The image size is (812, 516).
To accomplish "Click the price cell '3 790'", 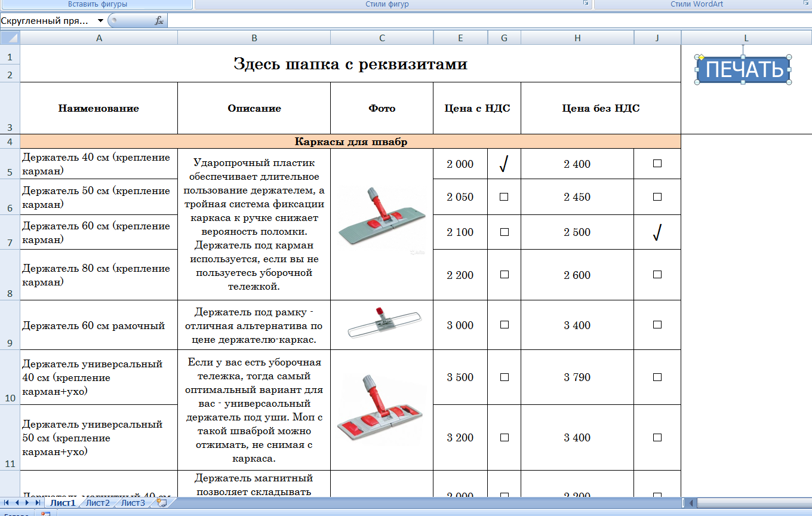I will pyautogui.click(x=577, y=377).
